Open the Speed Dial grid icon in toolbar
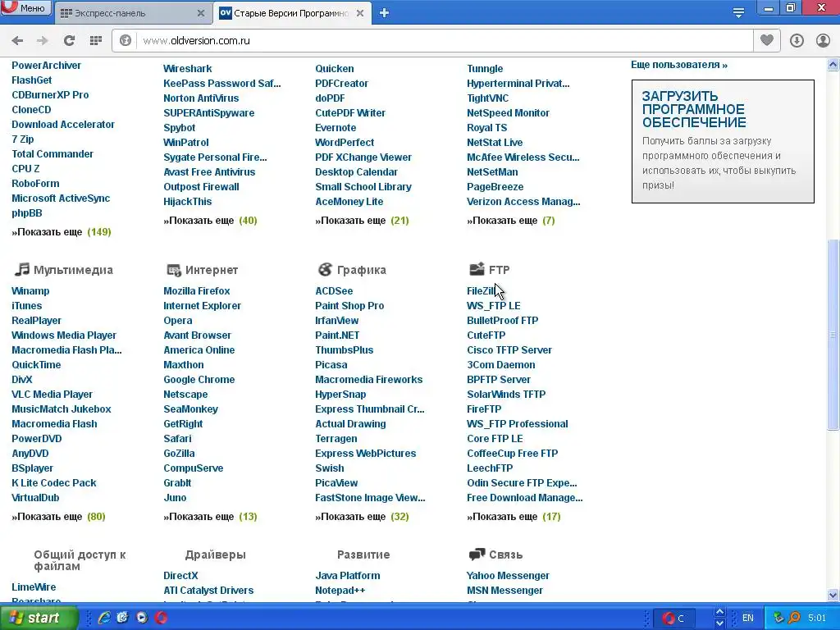This screenshot has height=630, width=840. tap(96, 41)
